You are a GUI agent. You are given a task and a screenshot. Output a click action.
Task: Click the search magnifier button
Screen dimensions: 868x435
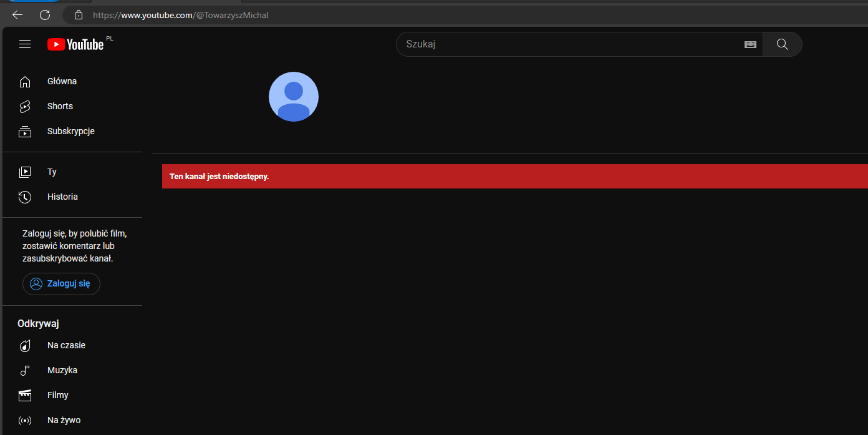(x=782, y=44)
